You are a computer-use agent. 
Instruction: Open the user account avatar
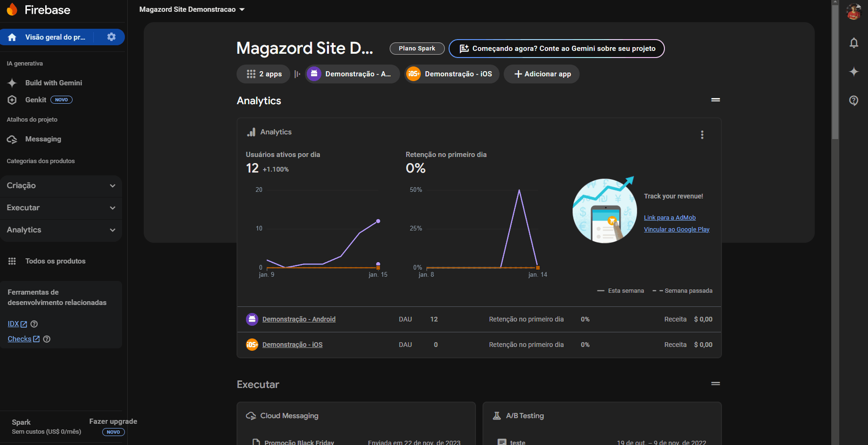pos(853,12)
